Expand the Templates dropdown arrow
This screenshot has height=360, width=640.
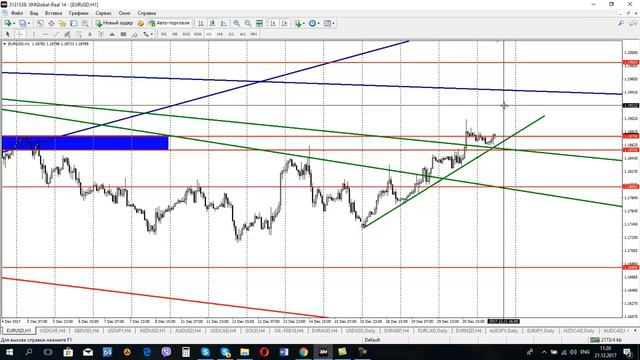[333, 24]
